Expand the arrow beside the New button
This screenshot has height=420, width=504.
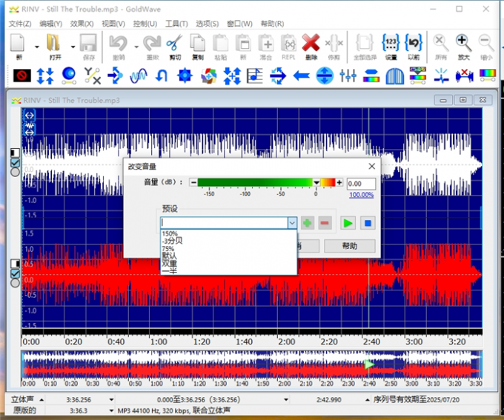(37, 47)
